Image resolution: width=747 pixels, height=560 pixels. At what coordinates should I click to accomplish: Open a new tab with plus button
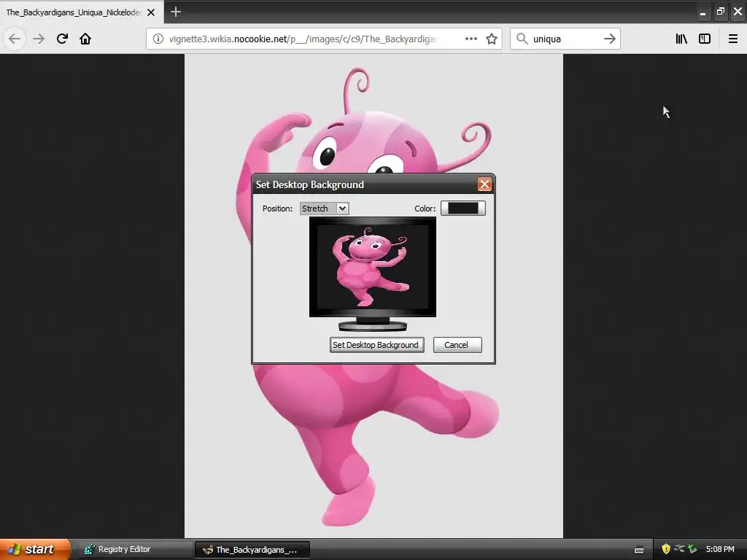click(x=176, y=12)
